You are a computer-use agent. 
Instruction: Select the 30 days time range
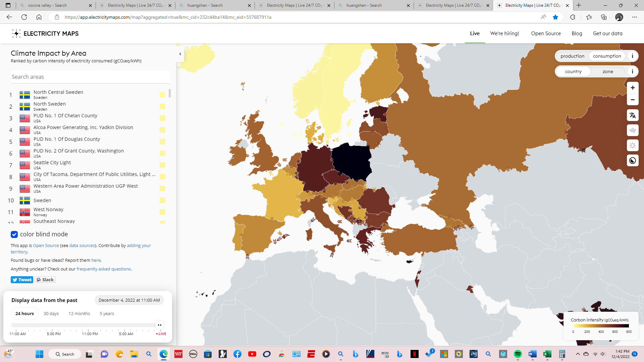[x=51, y=313]
